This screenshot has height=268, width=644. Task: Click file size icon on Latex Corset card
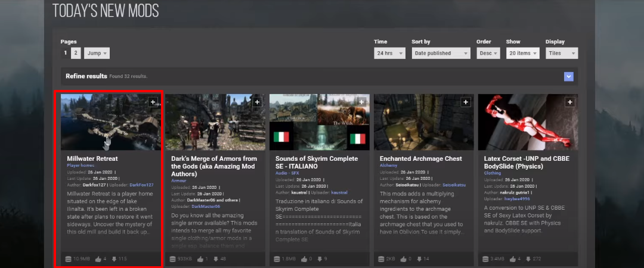(x=486, y=259)
